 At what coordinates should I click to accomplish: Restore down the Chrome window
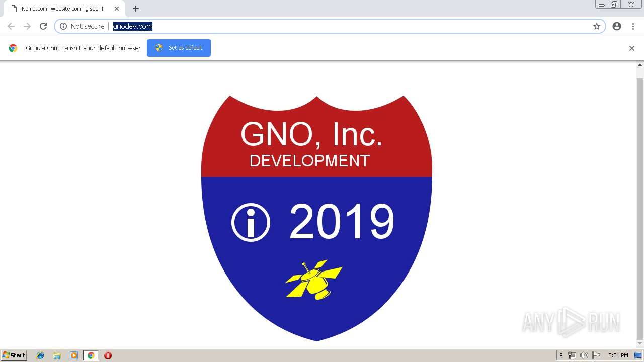[x=614, y=5]
